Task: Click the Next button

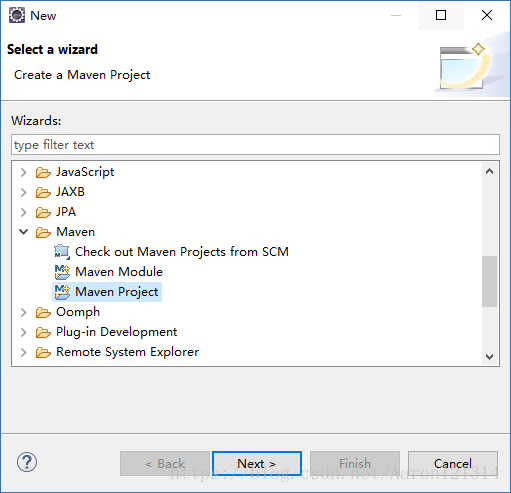Action: pyautogui.click(x=257, y=463)
